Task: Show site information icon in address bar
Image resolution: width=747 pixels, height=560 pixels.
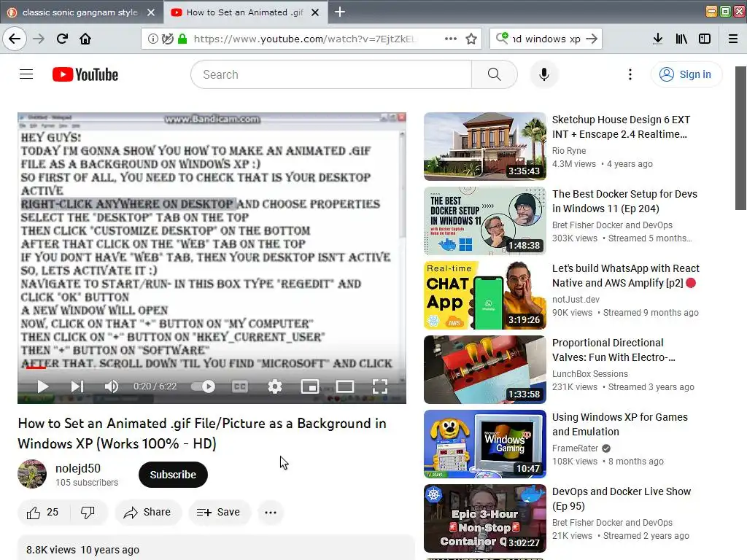Action: (x=153, y=39)
